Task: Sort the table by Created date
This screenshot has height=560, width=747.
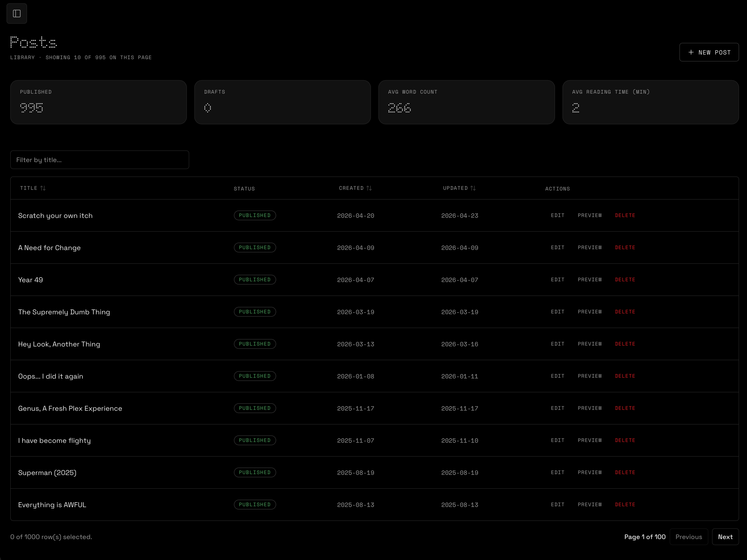Action: [x=355, y=188]
